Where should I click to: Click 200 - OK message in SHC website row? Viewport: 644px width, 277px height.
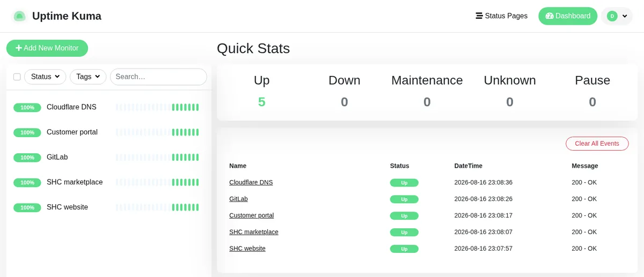point(584,249)
